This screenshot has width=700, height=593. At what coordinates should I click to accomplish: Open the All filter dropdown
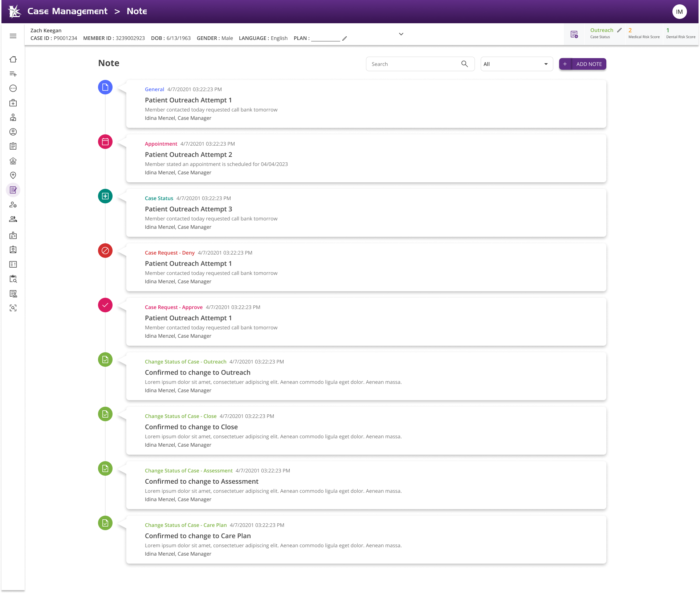coord(516,64)
